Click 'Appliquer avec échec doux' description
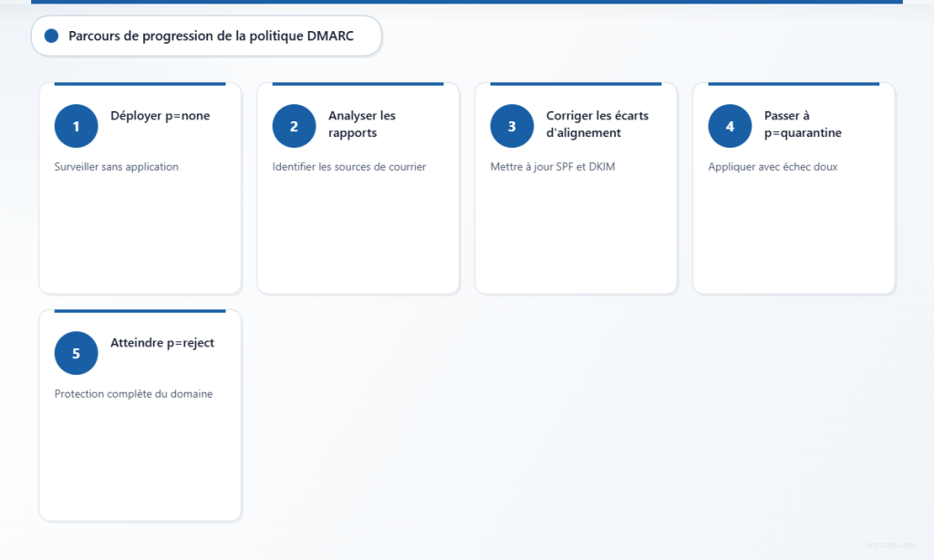 click(x=773, y=167)
